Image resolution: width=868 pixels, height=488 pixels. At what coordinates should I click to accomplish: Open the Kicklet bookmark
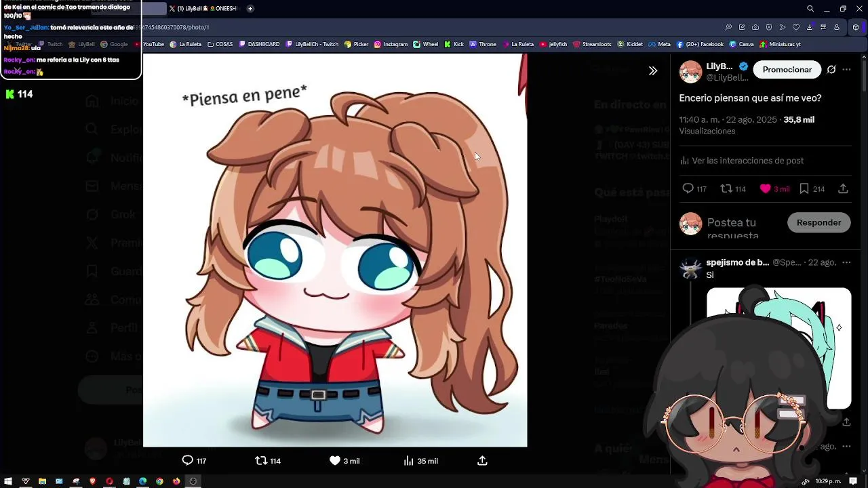point(630,44)
